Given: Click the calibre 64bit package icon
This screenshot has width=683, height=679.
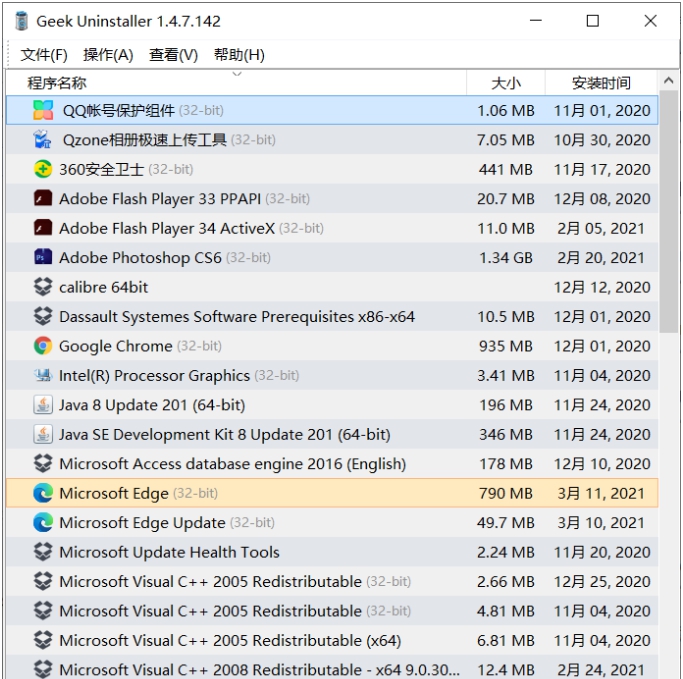Looking at the screenshot, I should pyautogui.click(x=43, y=287).
